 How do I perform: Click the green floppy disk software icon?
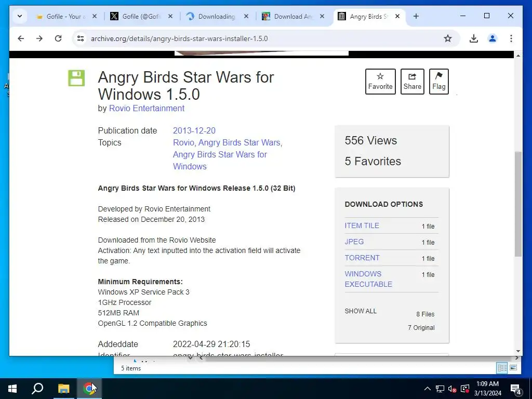[76, 78]
